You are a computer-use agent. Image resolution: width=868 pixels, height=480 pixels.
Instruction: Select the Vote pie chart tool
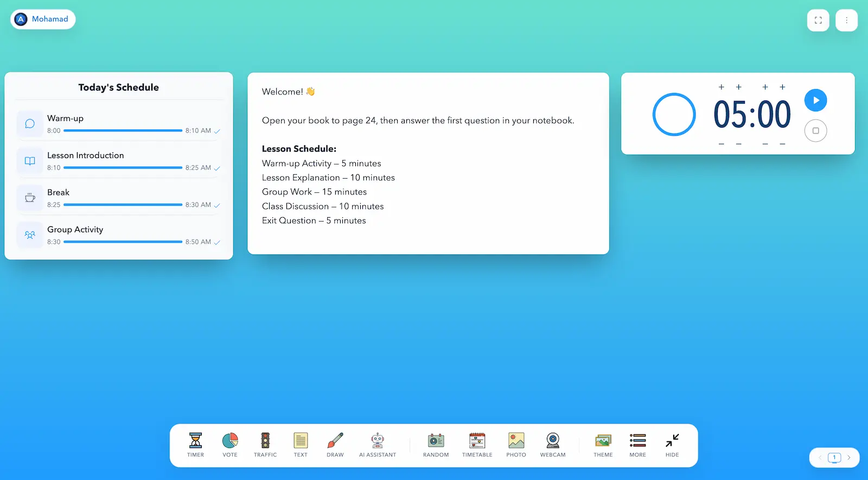point(230,445)
